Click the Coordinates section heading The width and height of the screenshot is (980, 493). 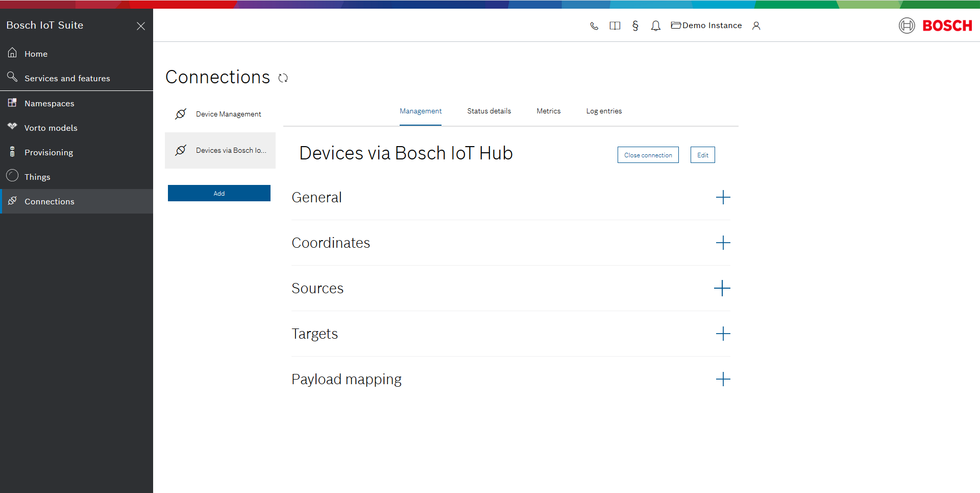coord(331,243)
